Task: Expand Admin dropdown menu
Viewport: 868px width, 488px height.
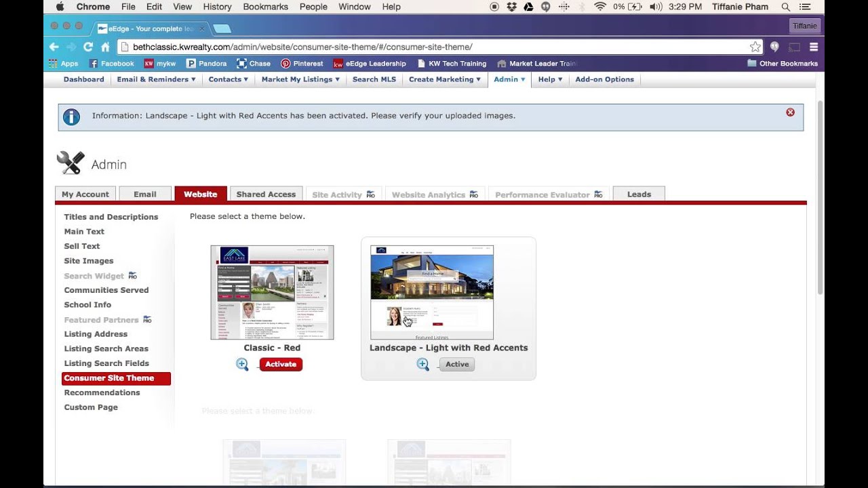Action: [509, 79]
